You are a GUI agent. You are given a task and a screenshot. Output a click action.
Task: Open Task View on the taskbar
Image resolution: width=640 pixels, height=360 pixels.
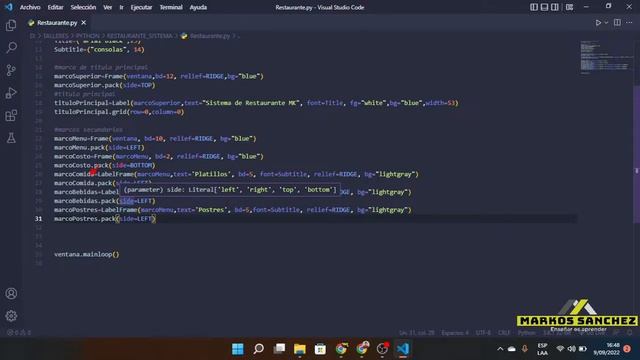click(x=279, y=349)
